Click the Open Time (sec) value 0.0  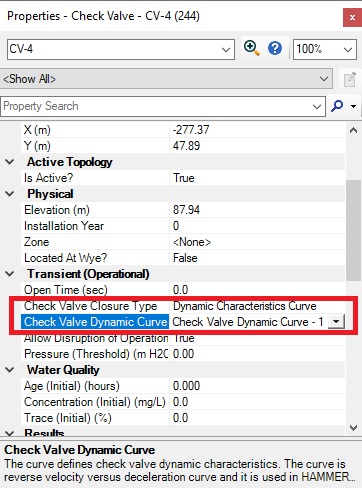pos(180,290)
